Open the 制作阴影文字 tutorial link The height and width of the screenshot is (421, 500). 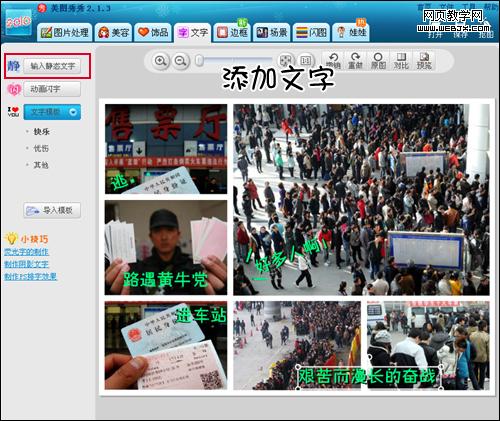tap(27, 264)
